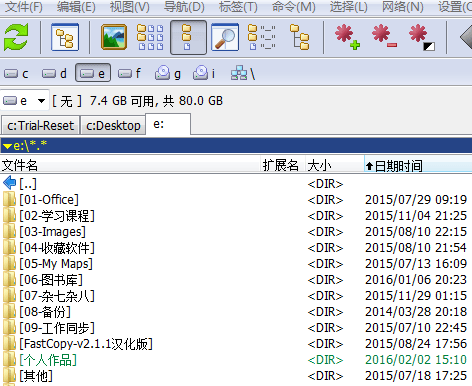472x386 pixels.
Task: Open optical drive i
Action: click(204, 73)
